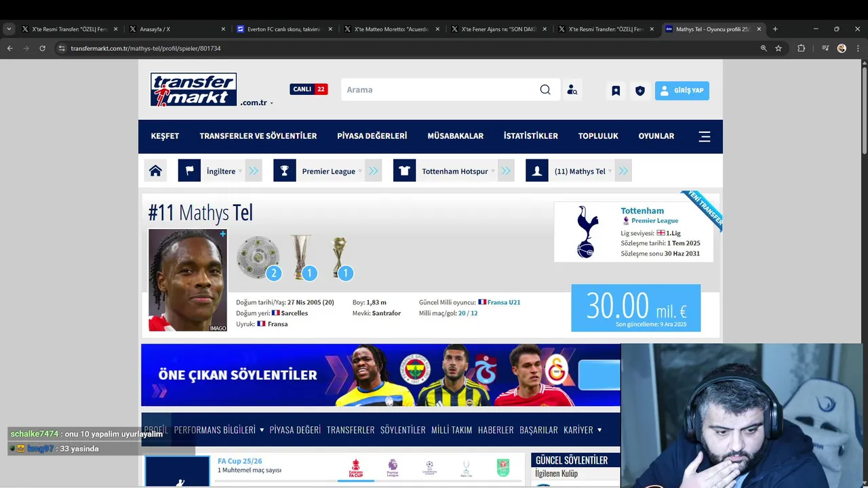Screen dimensions: 868x488
Task: Switch to the Söylentiler profile tab
Action: [x=403, y=430]
